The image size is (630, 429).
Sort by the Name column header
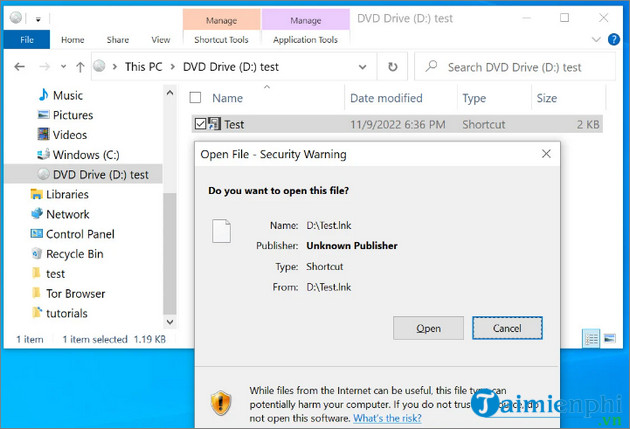tap(227, 98)
